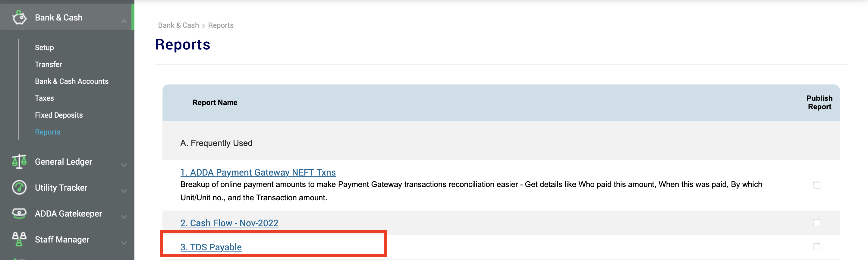Image resolution: width=868 pixels, height=260 pixels.
Task: Check the Publish Report box for Cash Flow - Nov-2022
Action: click(817, 223)
